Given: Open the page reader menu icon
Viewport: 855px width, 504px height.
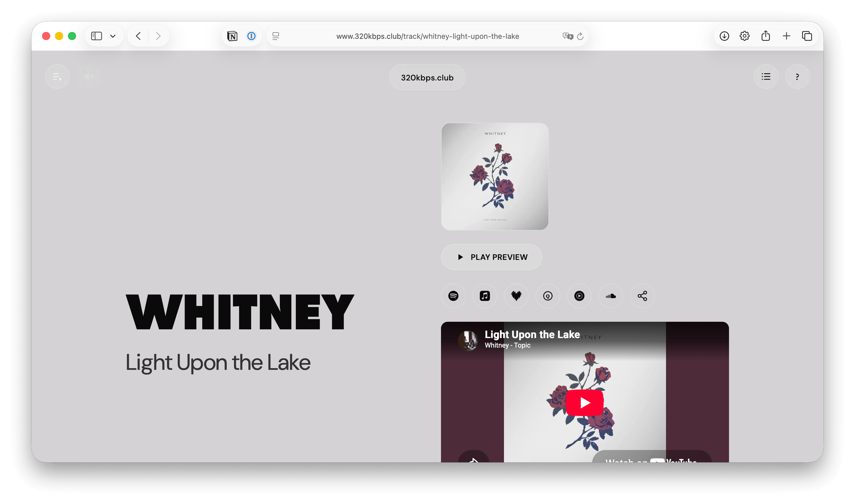Looking at the screenshot, I should (276, 36).
